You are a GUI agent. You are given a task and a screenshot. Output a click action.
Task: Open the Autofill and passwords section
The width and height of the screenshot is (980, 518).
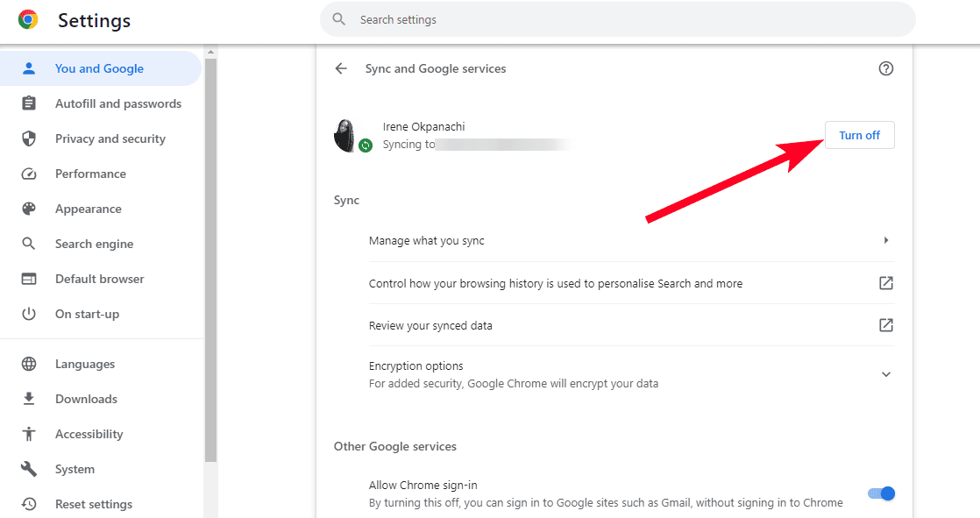[117, 103]
